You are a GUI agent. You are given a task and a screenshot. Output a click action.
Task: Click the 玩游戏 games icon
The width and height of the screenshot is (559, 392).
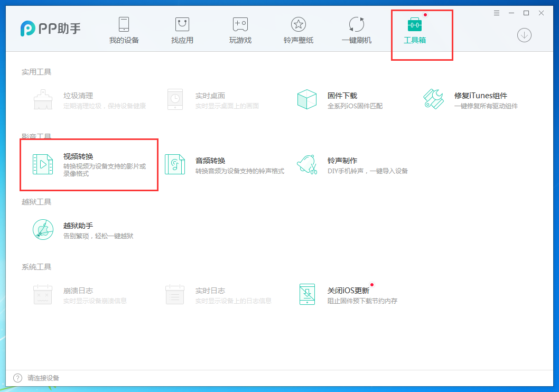tap(240, 29)
